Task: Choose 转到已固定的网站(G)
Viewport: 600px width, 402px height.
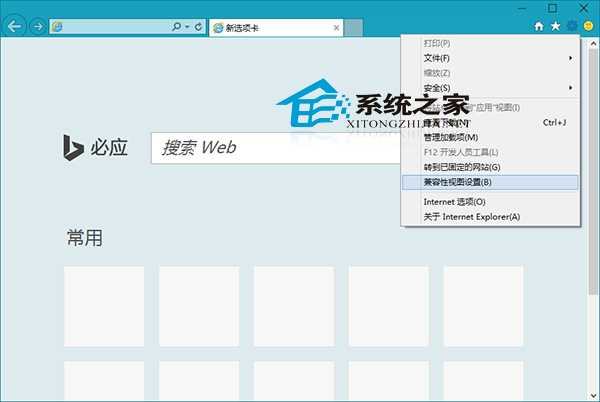Action: pyautogui.click(x=490, y=167)
